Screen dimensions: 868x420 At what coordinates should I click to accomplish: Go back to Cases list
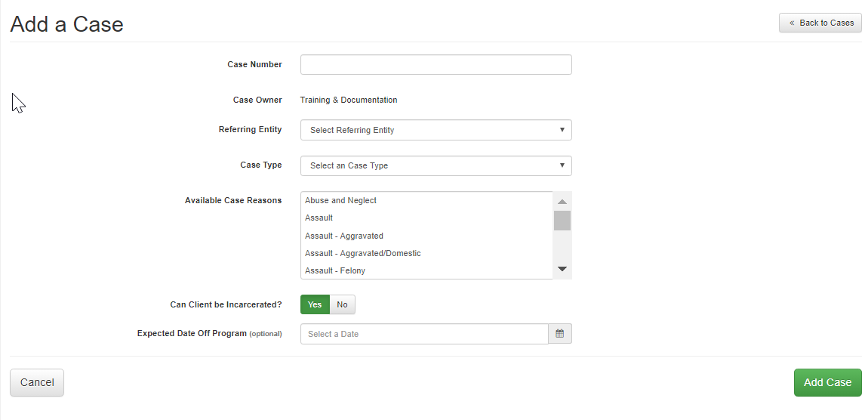[820, 23]
